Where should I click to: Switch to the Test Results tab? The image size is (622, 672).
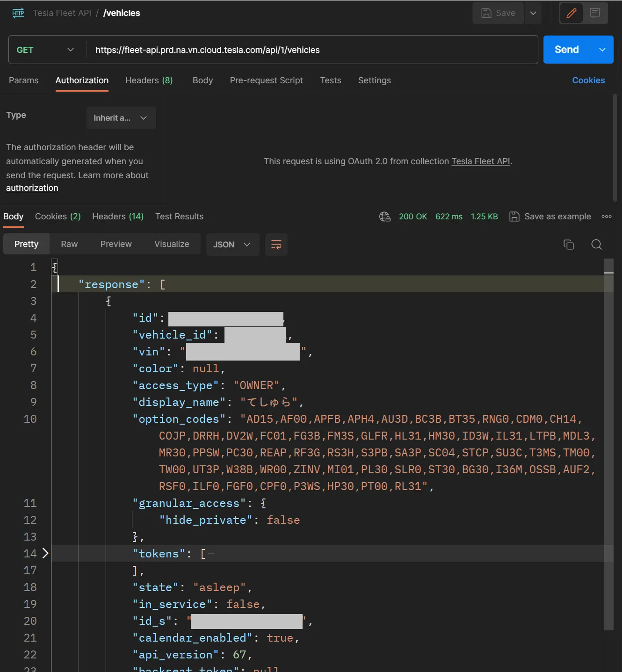pos(179,217)
